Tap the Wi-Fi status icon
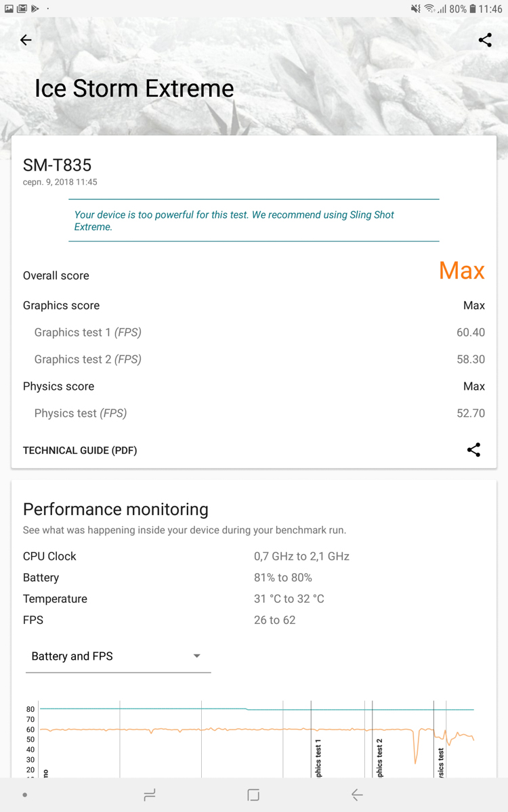This screenshot has height=812, width=508. pyautogui.click(x=429, y=9)
